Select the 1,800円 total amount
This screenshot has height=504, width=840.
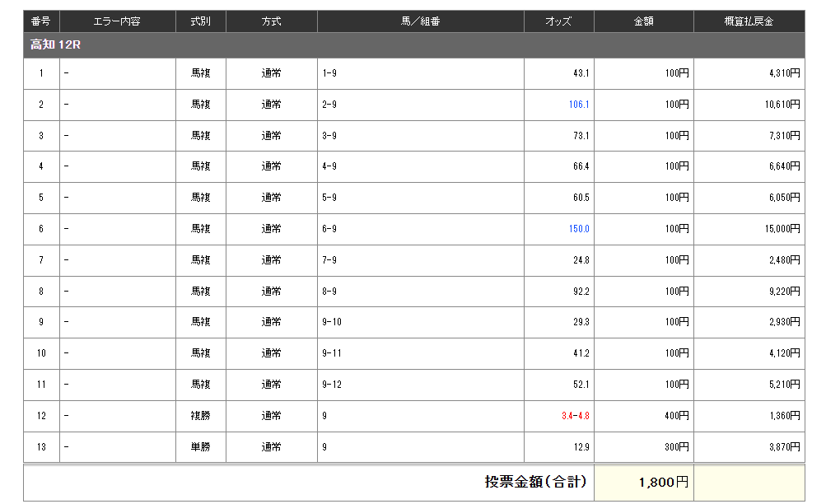pyautogui.click(x=663, y=483)
